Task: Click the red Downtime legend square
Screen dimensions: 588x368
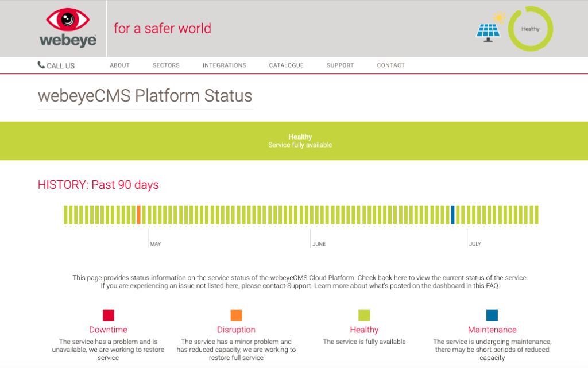Action: tap(109, 315)
